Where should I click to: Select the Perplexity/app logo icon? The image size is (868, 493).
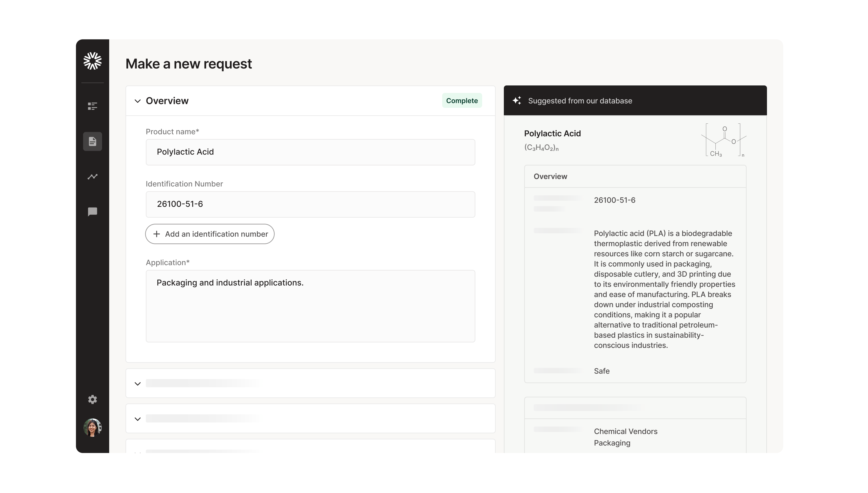pos(93,60)
